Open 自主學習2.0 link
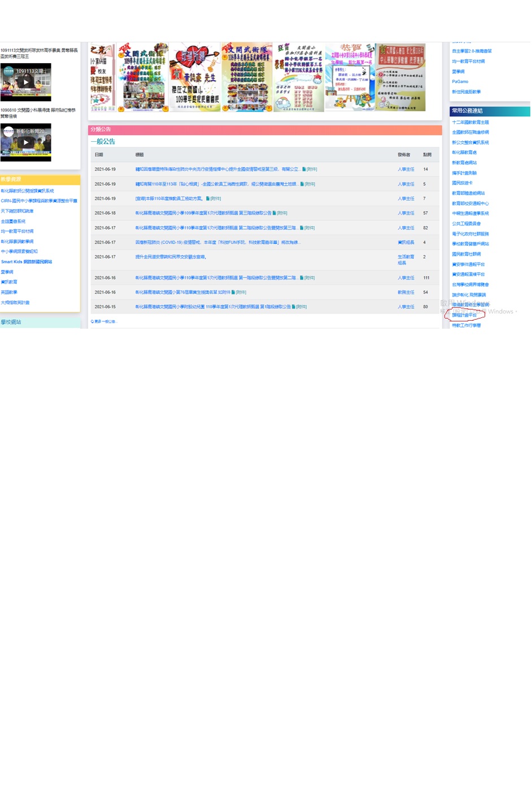The height and width of the screenshot is (793, 532). [x=472, y=51]
